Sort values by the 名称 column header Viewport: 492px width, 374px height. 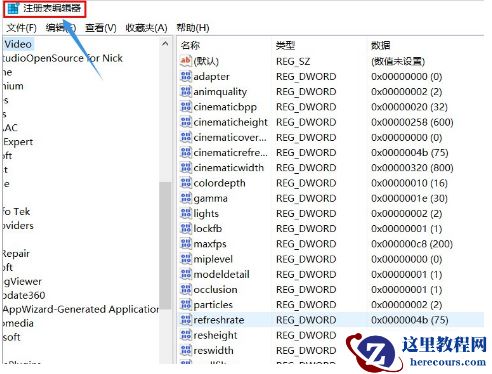point(190,45)
